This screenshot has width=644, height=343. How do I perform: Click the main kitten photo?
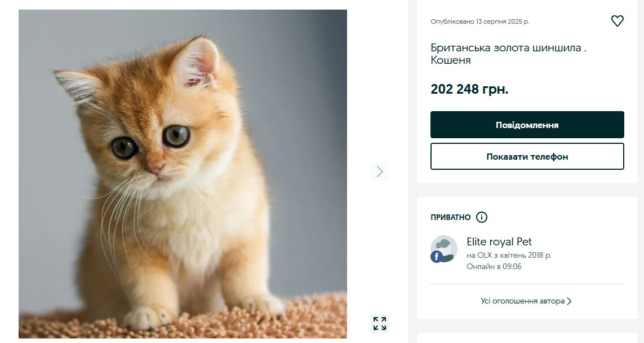pos(183,174)
